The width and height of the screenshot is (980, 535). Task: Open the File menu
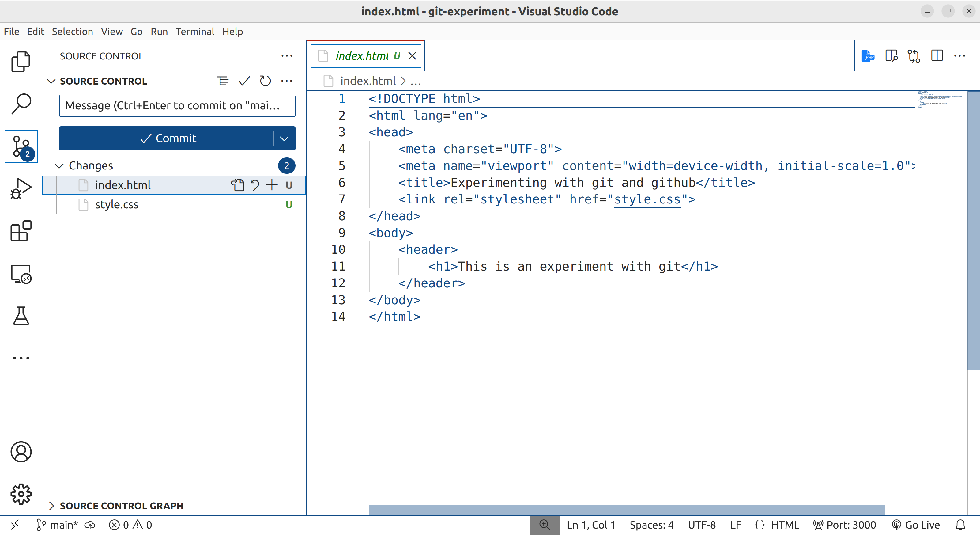coord(12,31)
